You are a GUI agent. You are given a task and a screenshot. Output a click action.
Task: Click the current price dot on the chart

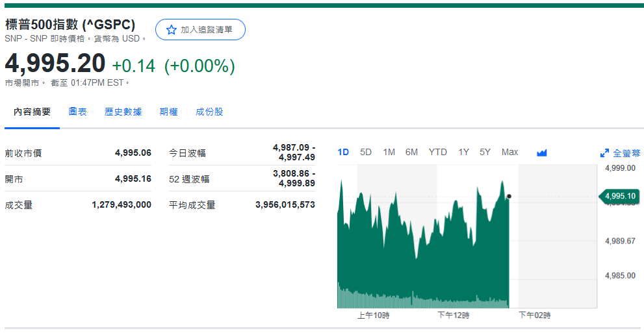click(509, 196)
